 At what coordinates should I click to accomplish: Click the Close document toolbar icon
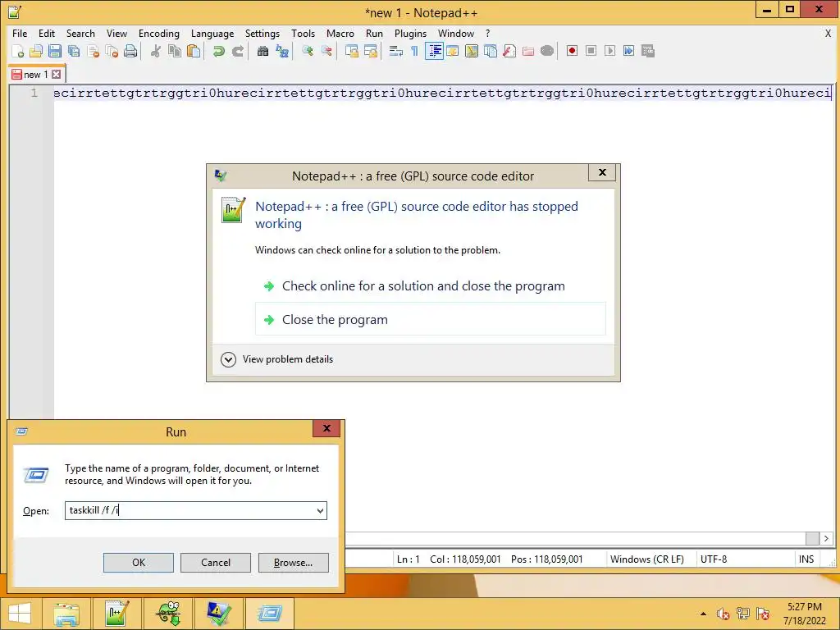93,52
